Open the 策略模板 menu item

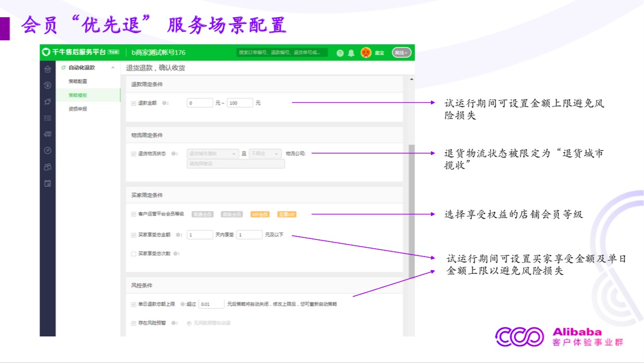78,95
